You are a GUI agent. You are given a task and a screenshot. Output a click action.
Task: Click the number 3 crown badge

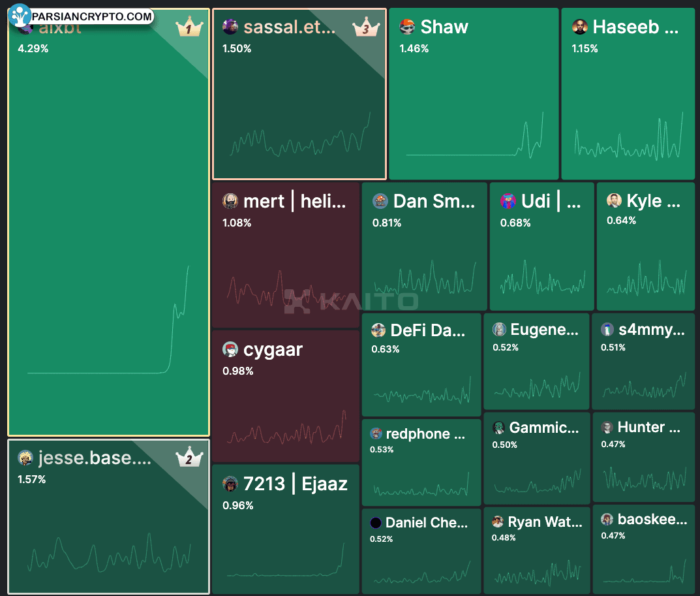(x=366, y=27)
